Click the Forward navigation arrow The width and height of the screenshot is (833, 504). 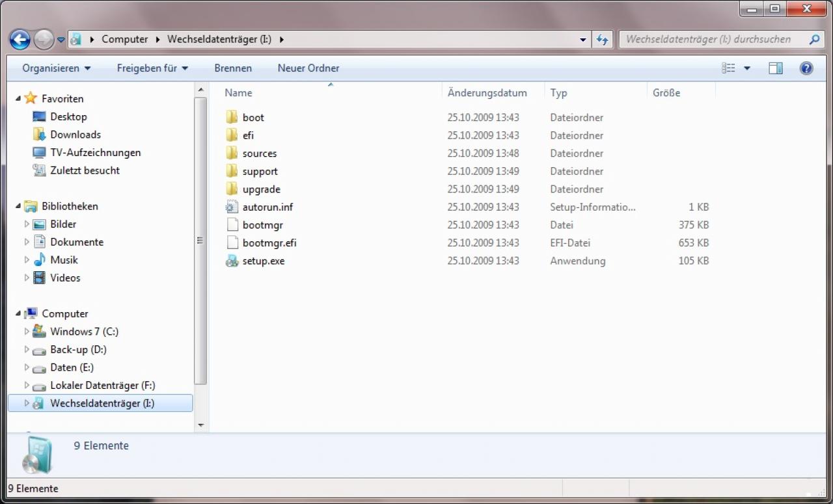point(44,40)
